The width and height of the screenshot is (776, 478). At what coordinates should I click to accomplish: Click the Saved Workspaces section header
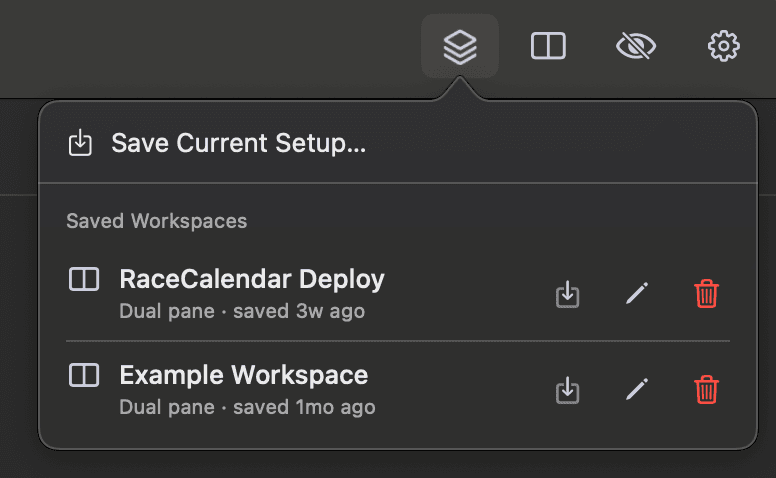(x=156, y=221)
